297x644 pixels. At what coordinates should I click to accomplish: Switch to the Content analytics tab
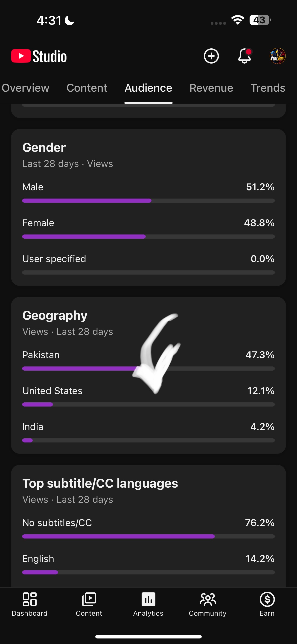pyautogui.click(x=87, y=88)
